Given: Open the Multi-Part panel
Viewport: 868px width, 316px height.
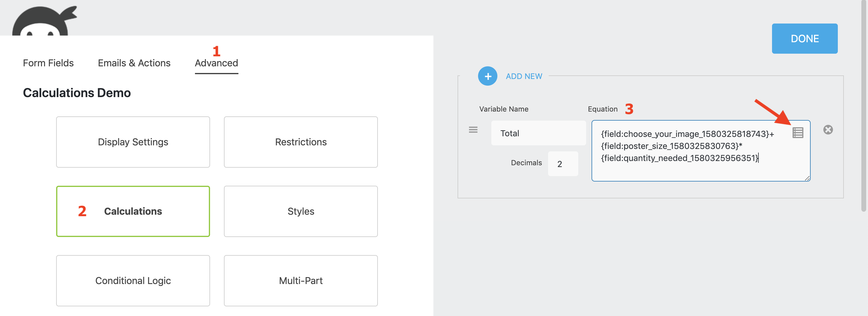Looking at the screenshot, I should coord(301,281).
